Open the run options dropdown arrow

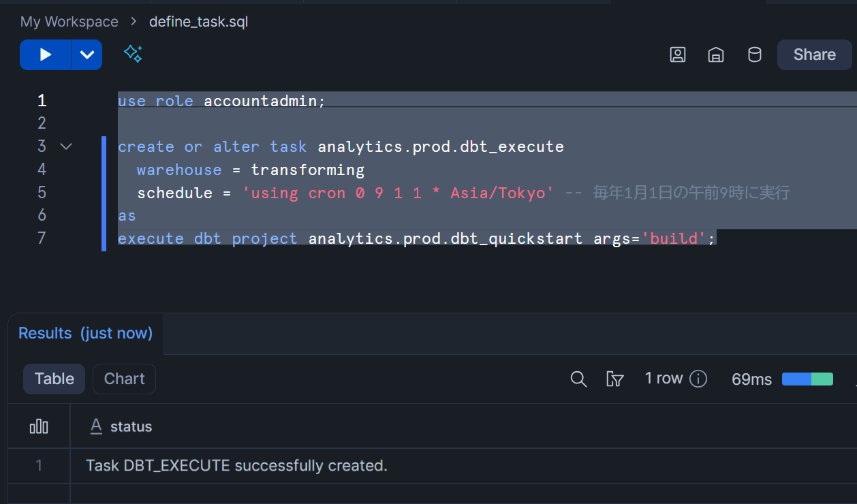[87, 55]
